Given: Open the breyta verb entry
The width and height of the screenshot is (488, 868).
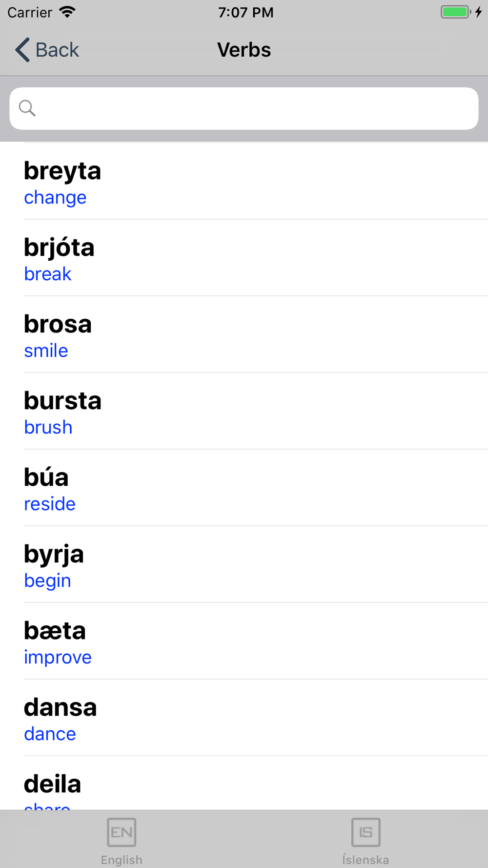Looking at the screenshot, I should pos(244,182).
